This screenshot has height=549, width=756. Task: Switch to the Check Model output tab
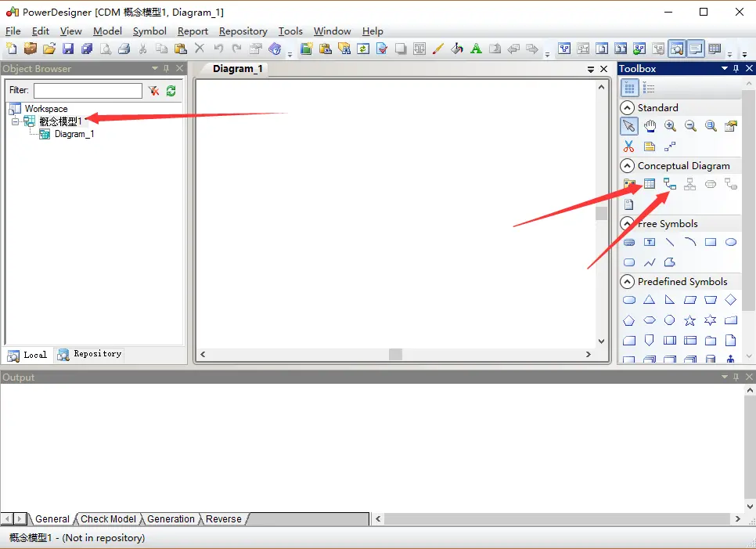108,518
